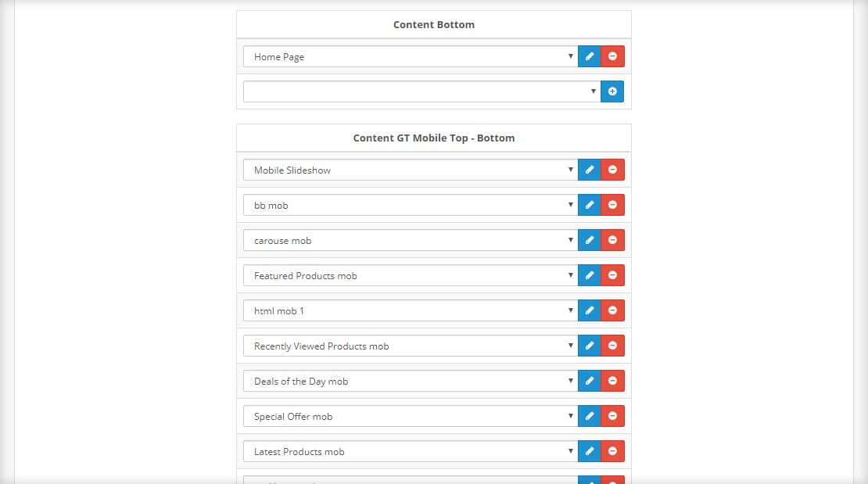This screenshot has height=484, width=868.
Task: Edit the Special Offer mob module
Action: click(590, 416)
